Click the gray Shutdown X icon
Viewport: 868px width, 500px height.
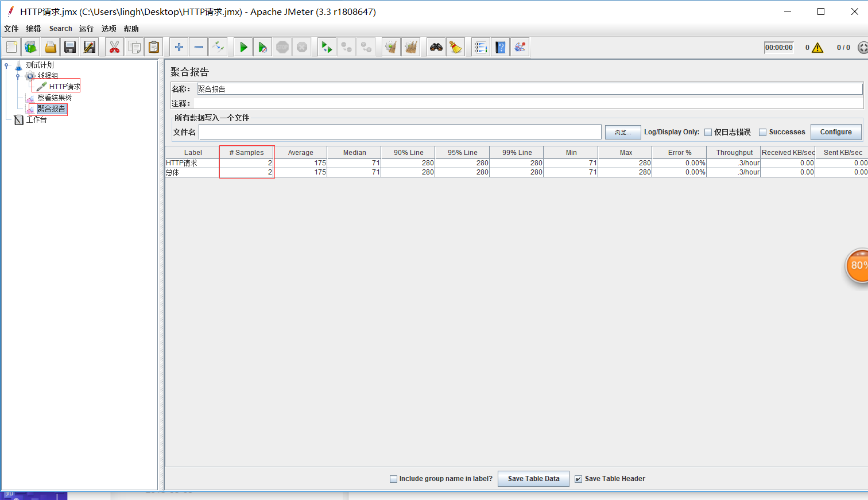[x=302, y=47]
